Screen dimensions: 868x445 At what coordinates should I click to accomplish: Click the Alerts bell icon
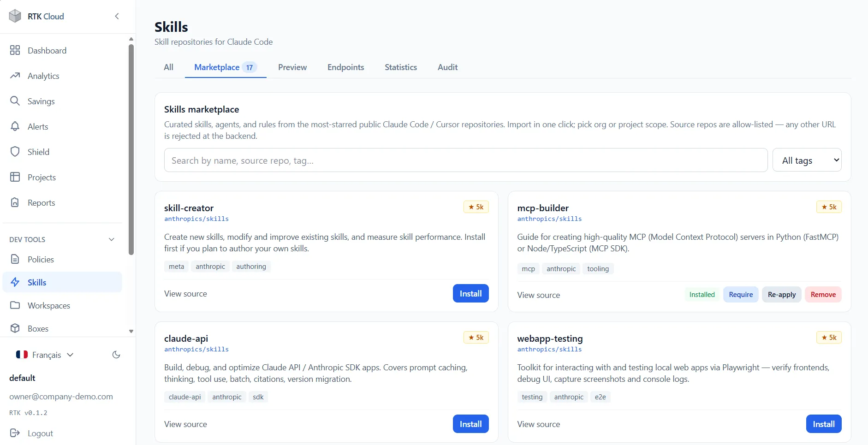pos(15,126)
